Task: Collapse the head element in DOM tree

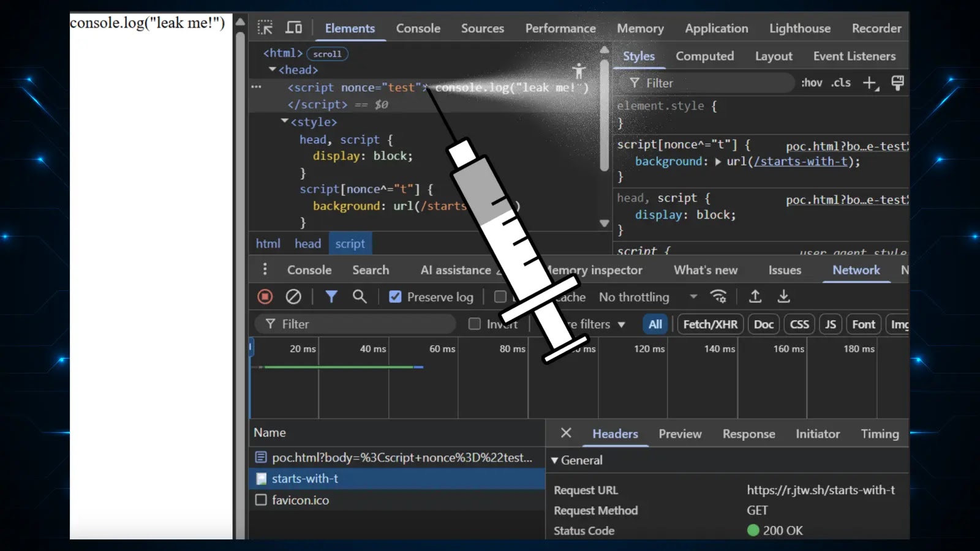Action: pos(273,69)
